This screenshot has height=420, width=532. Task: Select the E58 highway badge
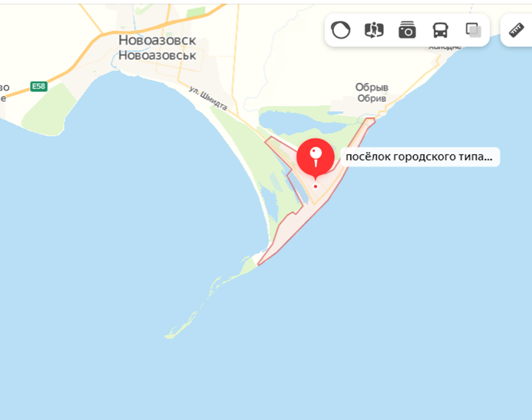[39, 86]
